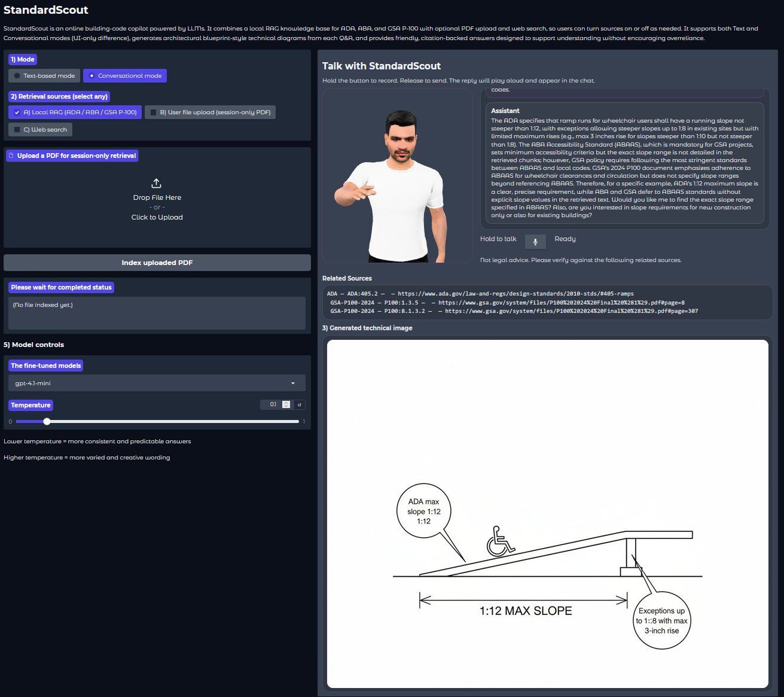Click the Upload a PDF session-only button
Screen dimensions: 784x697
pos(72,156)
